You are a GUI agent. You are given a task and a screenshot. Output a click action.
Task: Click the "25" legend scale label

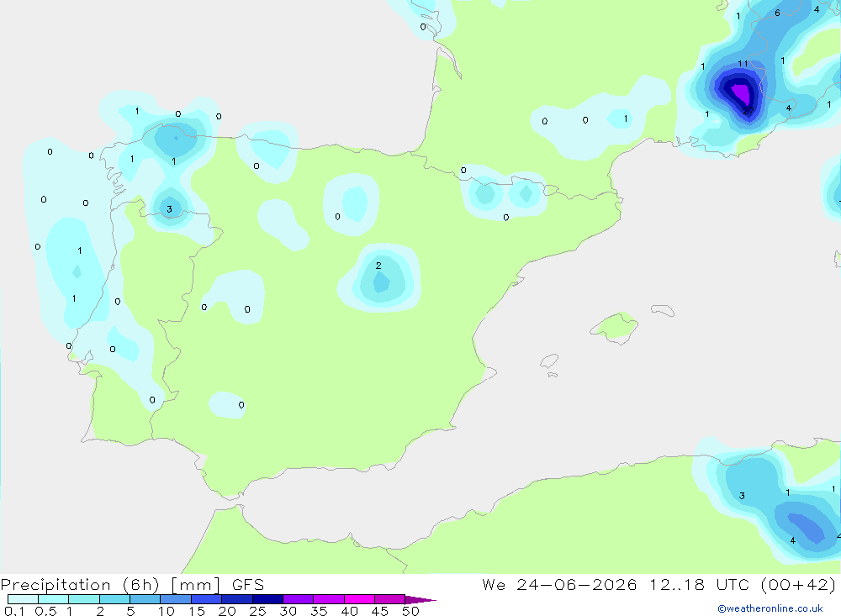tap(257, 611)
